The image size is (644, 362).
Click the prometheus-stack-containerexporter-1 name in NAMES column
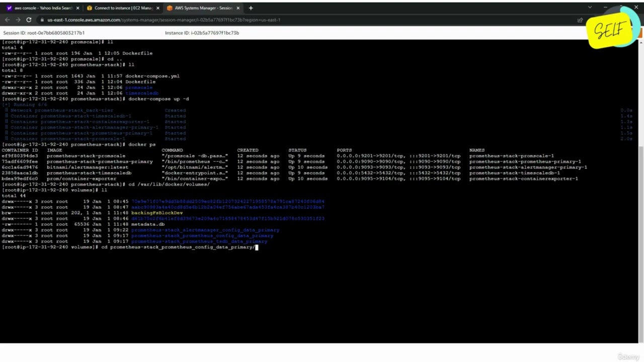coord(523,179)
